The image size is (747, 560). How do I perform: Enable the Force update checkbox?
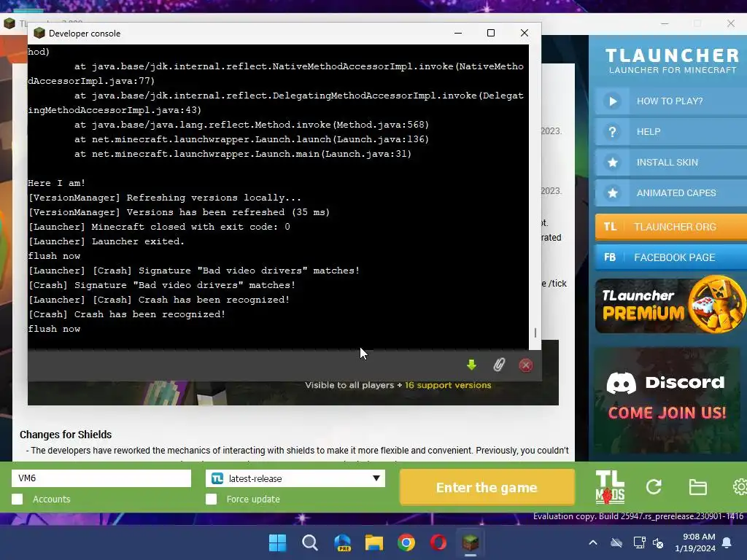pos(211,499)
